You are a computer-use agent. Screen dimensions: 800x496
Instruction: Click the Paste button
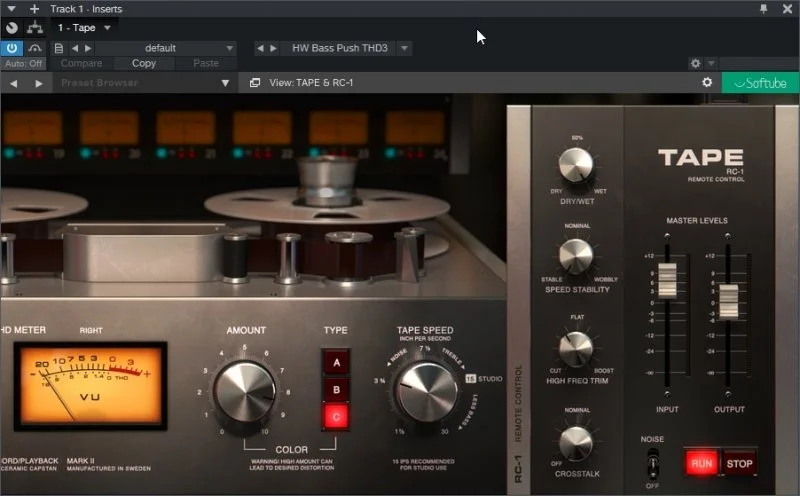206,63
